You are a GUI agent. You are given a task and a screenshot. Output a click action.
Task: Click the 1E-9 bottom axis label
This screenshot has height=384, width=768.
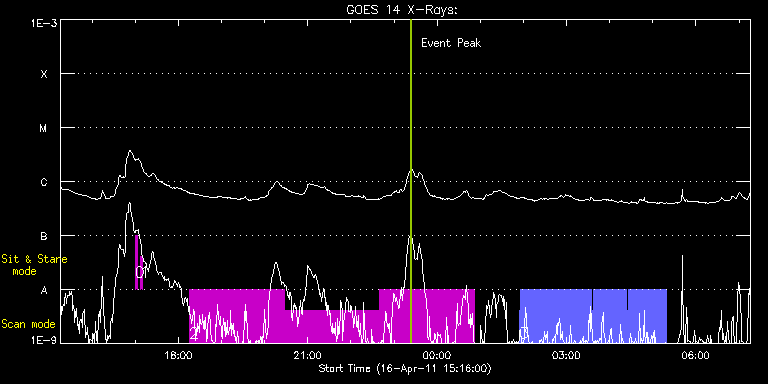(x=43, y=339)
